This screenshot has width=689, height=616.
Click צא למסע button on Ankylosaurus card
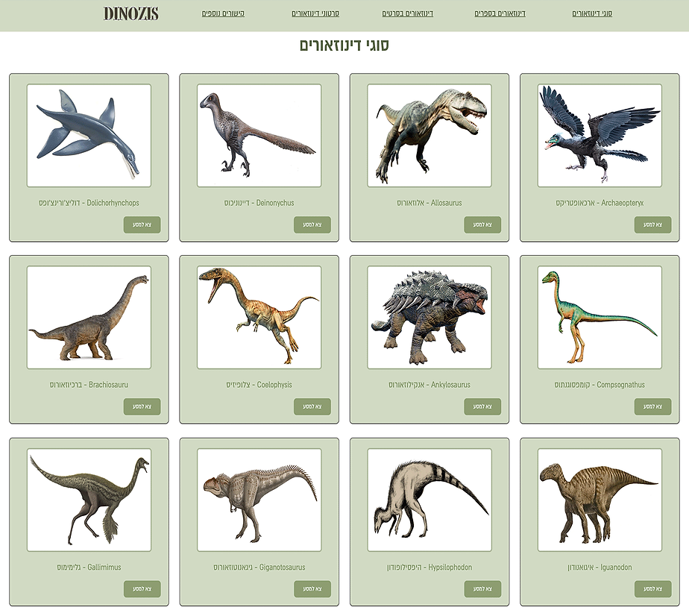click(482, 406)
